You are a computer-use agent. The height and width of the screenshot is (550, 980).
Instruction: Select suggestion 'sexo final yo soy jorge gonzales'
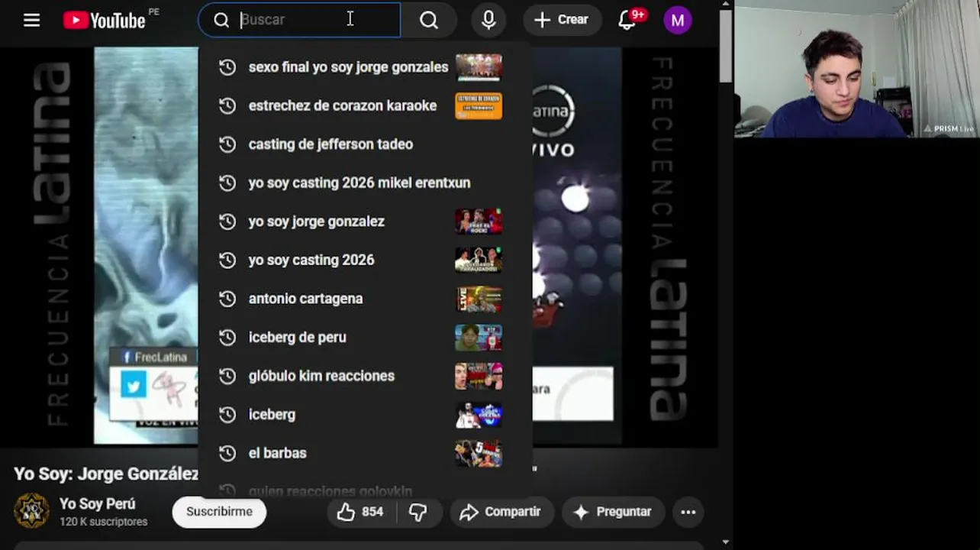[365, 67]
